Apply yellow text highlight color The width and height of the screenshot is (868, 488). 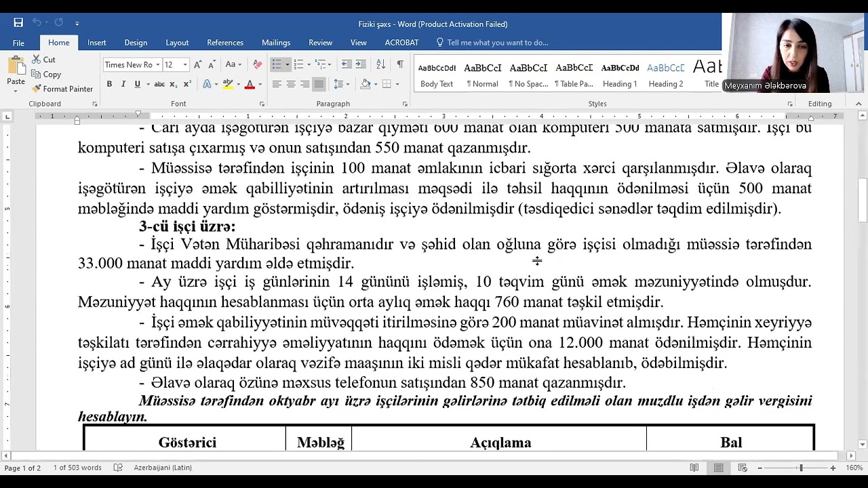click(228, 84)
